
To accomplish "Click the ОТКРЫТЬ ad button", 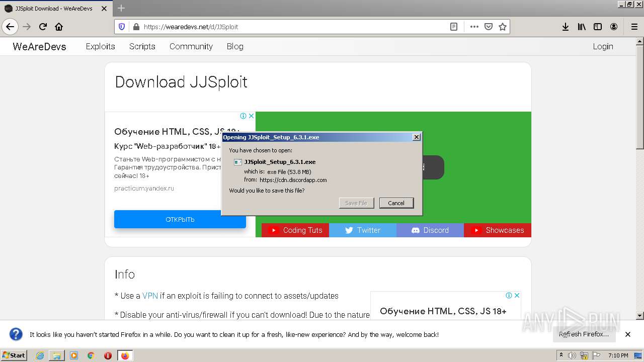I will (180, 219).
